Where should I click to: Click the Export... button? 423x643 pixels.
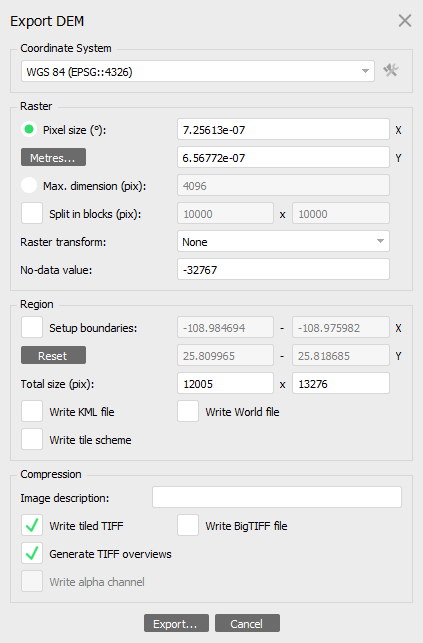coord(176,623)
